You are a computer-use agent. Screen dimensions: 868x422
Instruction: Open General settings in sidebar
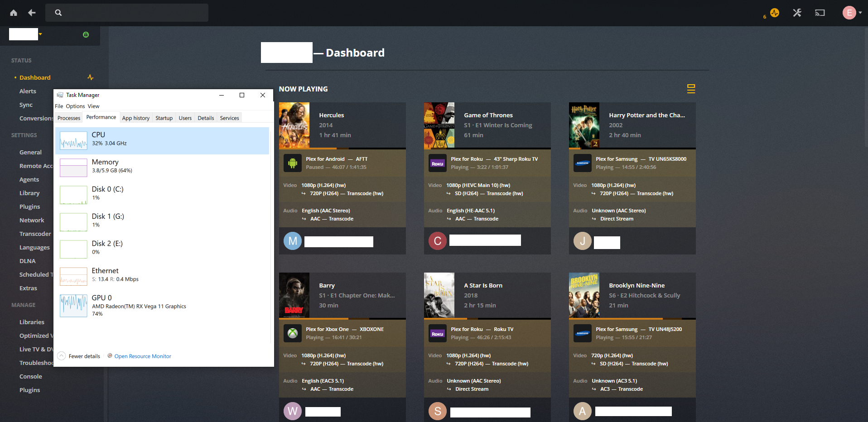pos(30,152)
